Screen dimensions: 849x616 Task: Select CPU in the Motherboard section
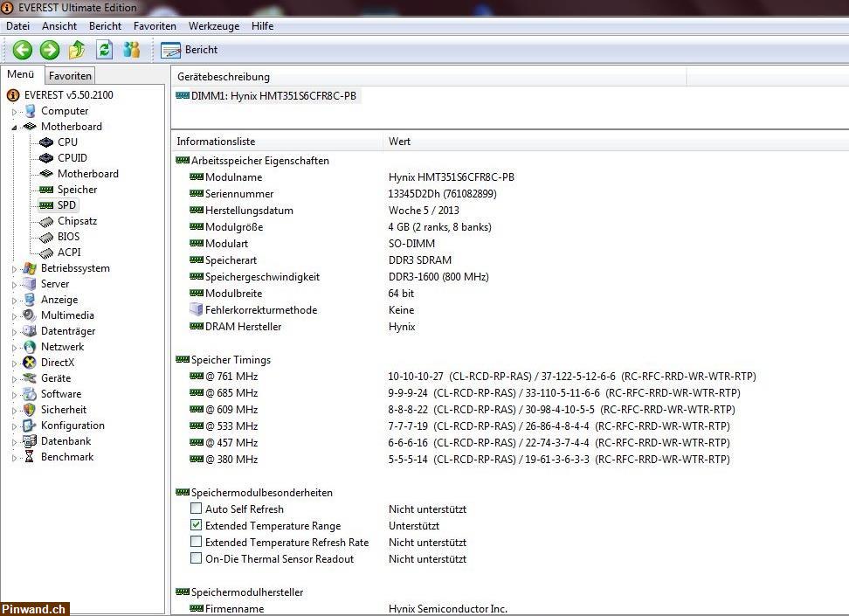click(67, 142)
